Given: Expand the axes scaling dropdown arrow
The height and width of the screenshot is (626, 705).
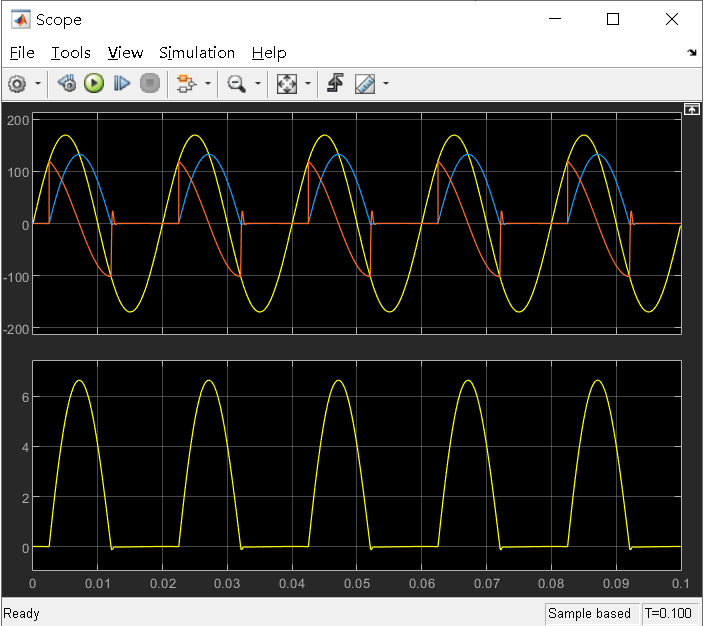Looking at the screenshot, I should [x=308, y=84].
